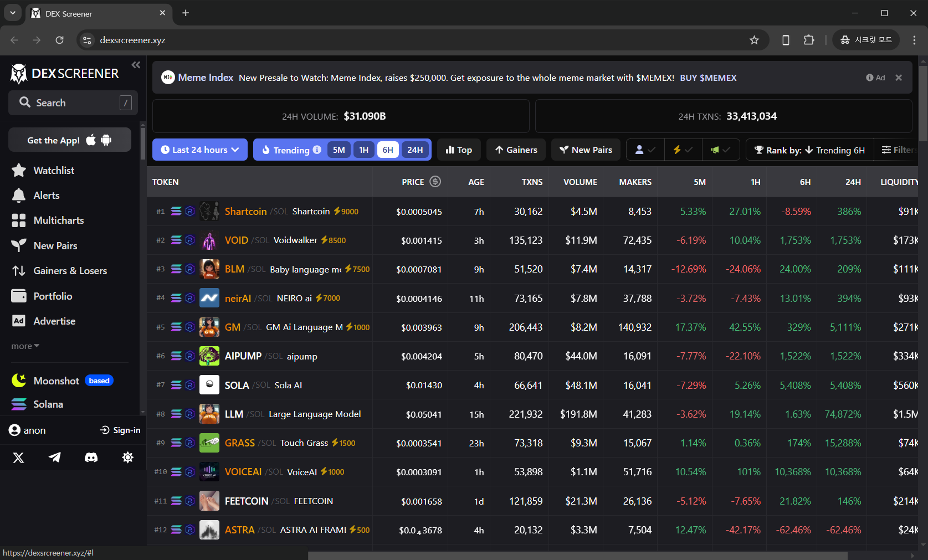This screenshot has width=928, height=560.
Task: Click the Gainers button
Action: (x=516, y=150)
